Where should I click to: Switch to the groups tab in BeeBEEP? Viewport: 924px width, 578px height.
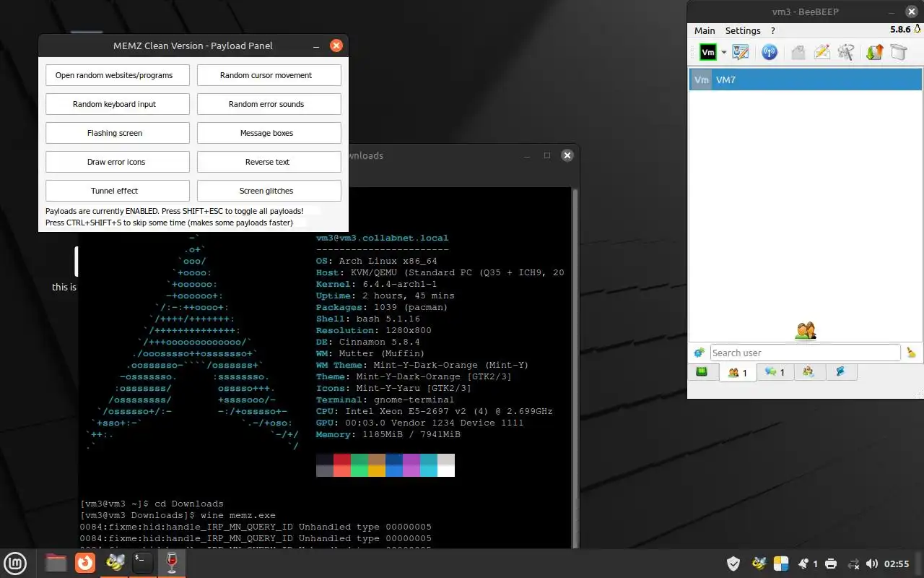[808, 372]
